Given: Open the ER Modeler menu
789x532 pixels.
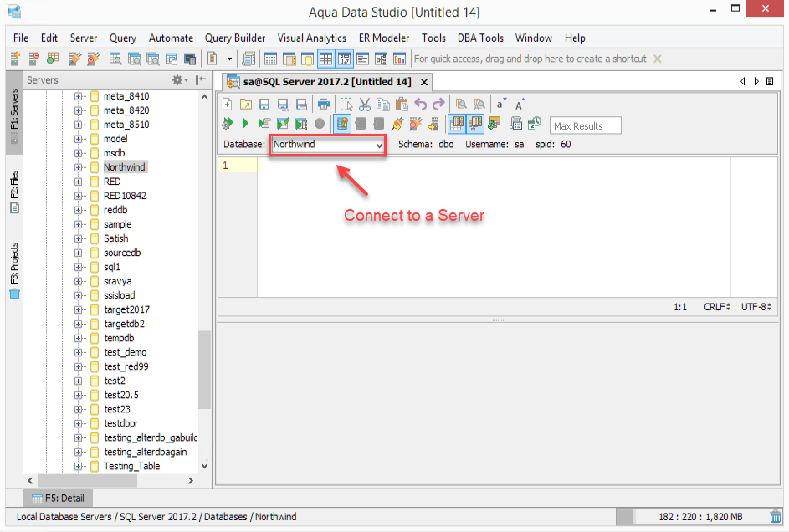Looking at the screenshot, I should pyautogui.click(x=384, y=38).
